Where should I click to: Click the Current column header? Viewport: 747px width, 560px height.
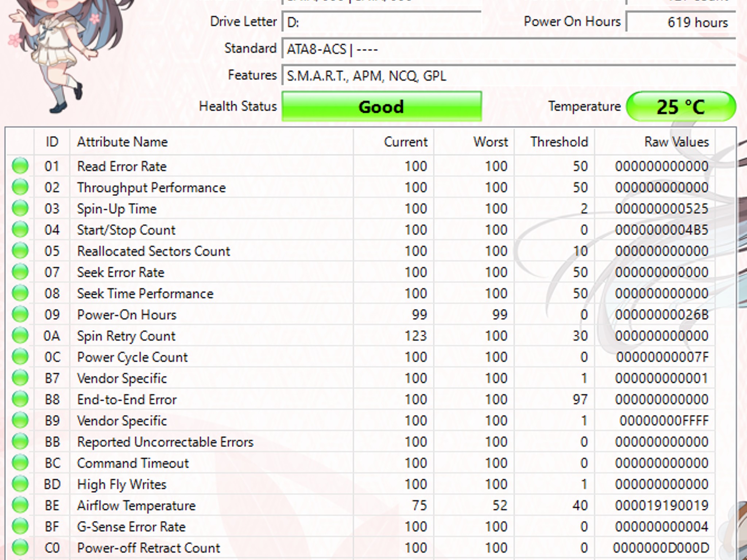pyautogui.click(x=394, y=141)
